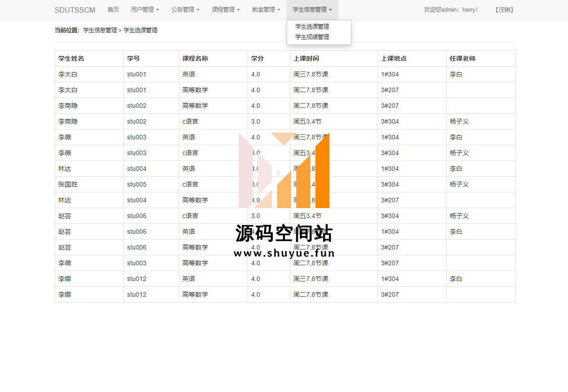
Task: Click the SDUTSSCM brand link
Action: click(x=75, y=10)
